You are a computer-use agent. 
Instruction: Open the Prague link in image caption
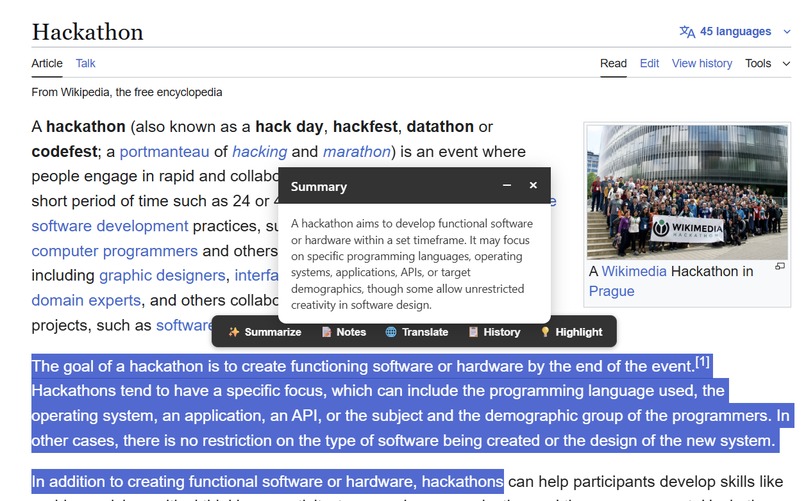click(x=612, y=291)
